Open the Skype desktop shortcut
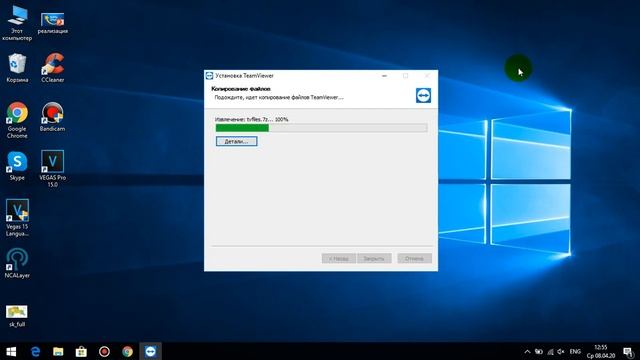 pos(17,166)
